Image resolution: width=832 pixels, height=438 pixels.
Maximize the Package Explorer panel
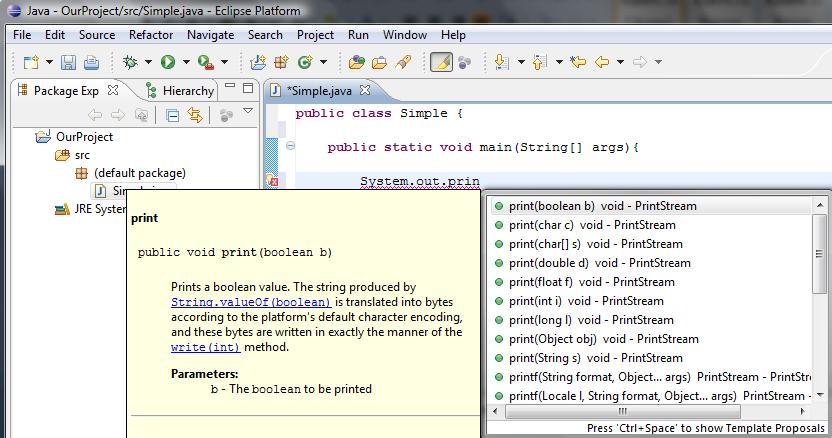(x=248, y=88)
